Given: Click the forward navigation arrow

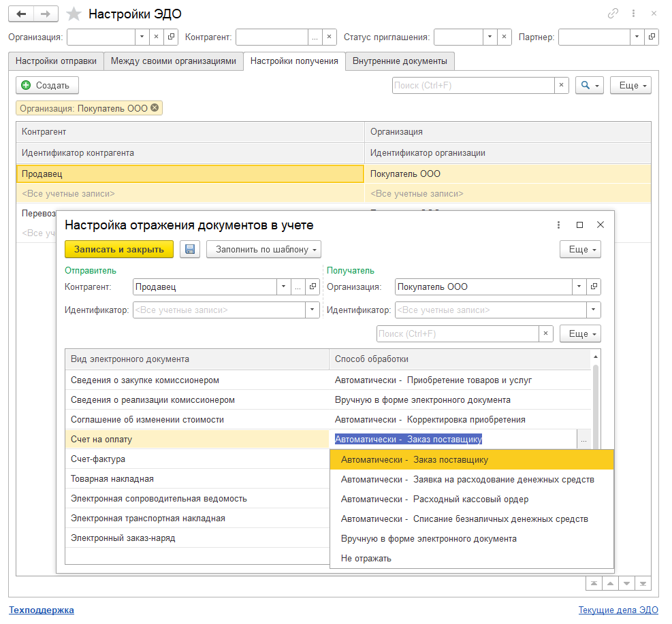Looking at the screenshot, I should point(45,14).
